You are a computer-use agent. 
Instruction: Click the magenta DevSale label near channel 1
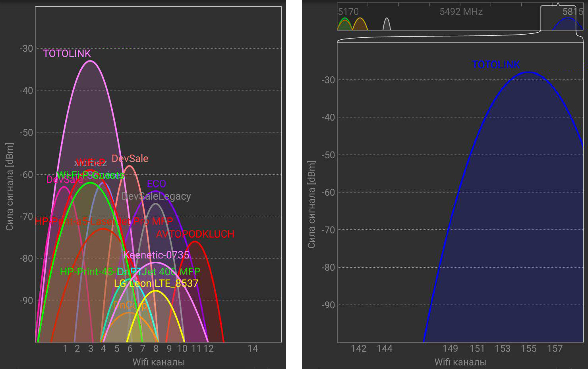[64, 179]
